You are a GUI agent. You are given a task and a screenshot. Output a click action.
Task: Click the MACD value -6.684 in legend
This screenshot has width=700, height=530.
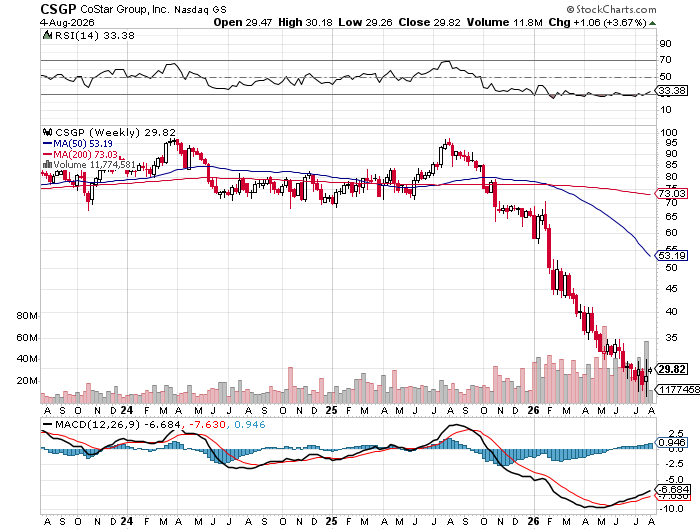coord(162,424)
